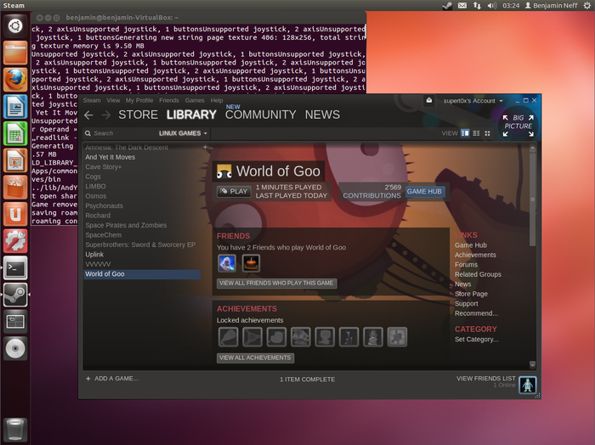Viewport: 595px width, 445px height.
Task: Select Psychonauts in the game list
Action: [104, 205]
